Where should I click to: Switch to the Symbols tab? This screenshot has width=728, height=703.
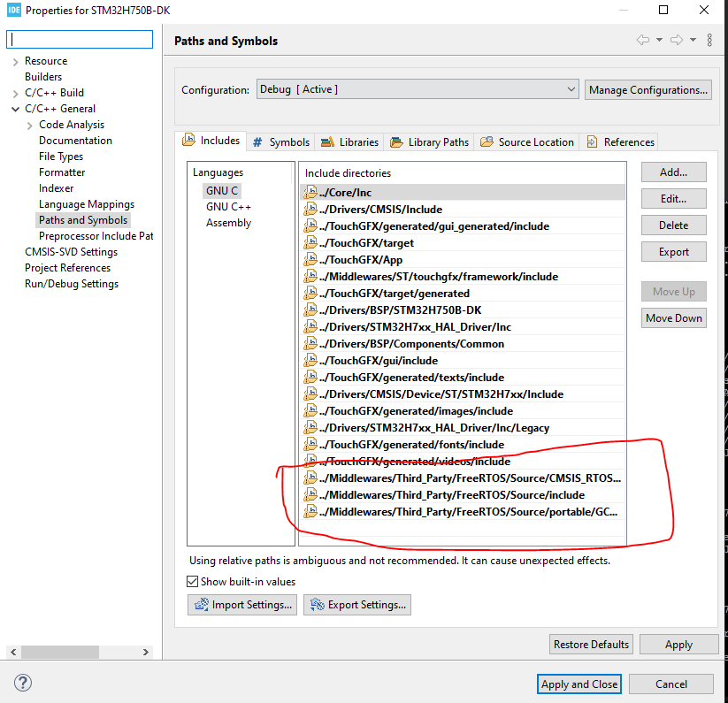pos(281,142)
